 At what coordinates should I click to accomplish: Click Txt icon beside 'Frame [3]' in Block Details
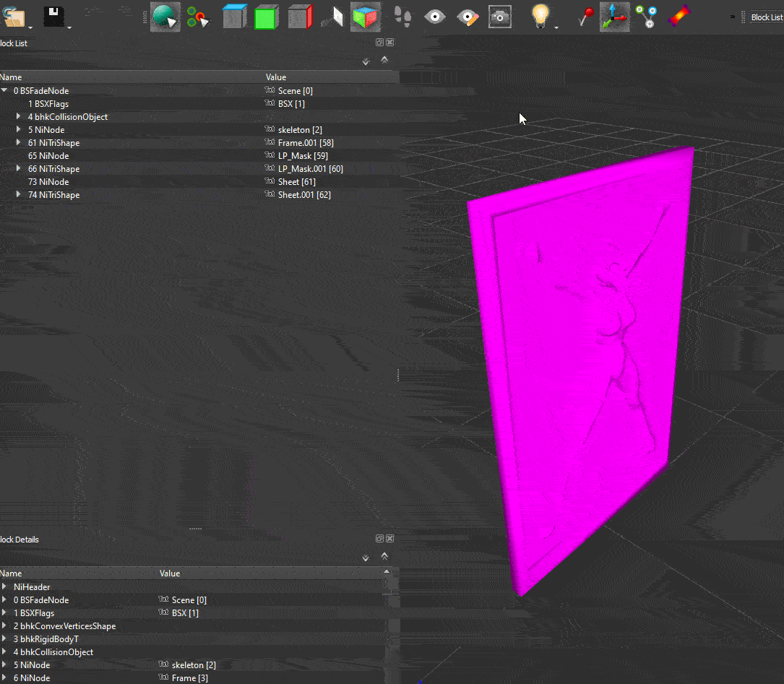pos(163,677)
